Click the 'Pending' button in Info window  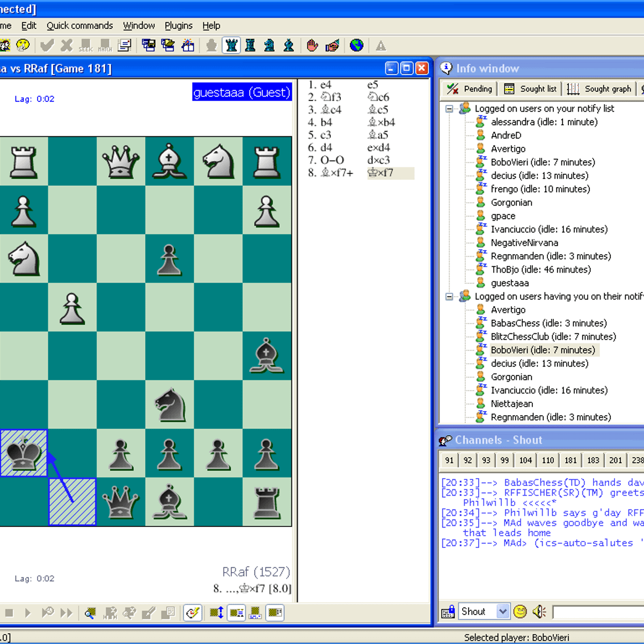469,89
